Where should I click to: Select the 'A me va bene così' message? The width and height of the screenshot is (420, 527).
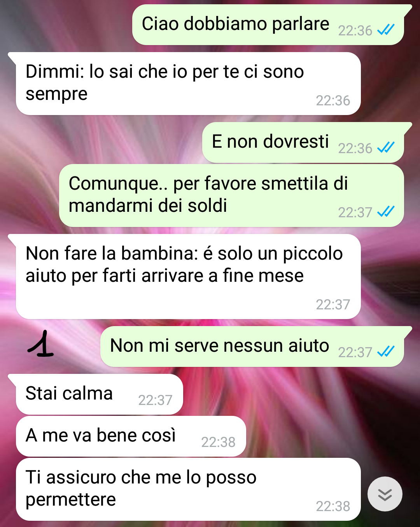click(x=131, y=436)
